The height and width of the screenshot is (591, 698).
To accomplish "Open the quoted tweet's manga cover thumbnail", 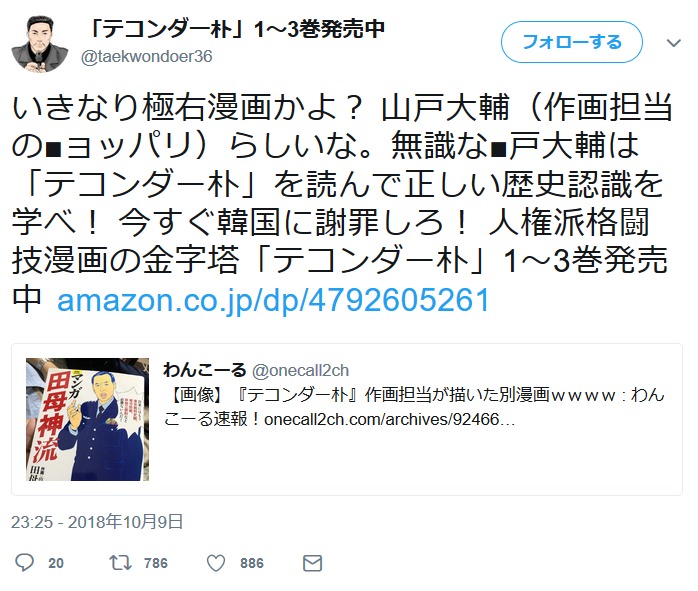I will pyautogui.click(x=87, y=419).
